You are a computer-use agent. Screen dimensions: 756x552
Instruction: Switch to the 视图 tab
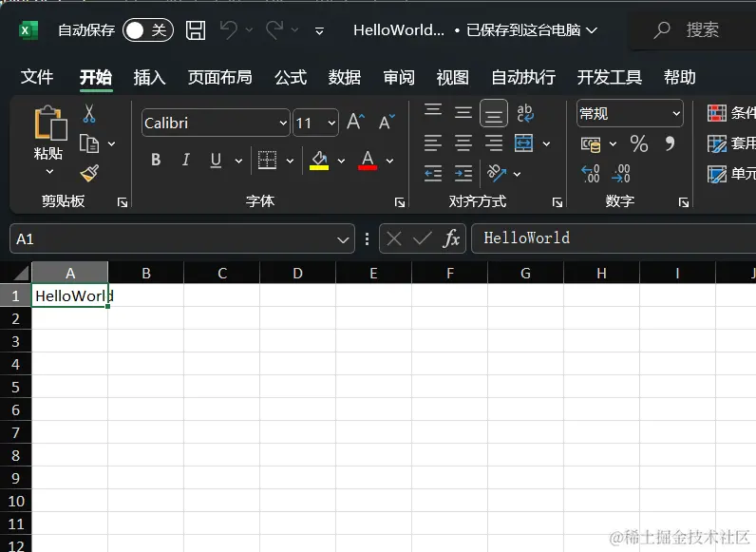tap(453, 77)
